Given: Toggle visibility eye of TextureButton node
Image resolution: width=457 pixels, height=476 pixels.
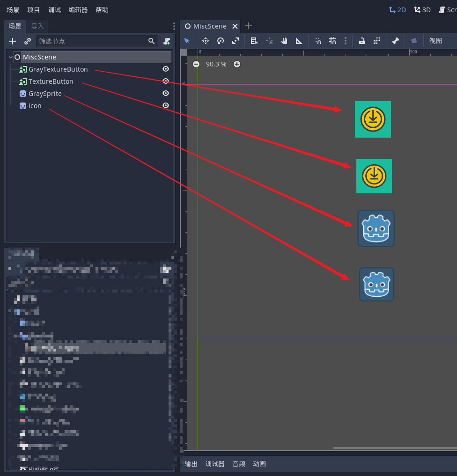Looking at the screenshot, I should click(165, 81).
